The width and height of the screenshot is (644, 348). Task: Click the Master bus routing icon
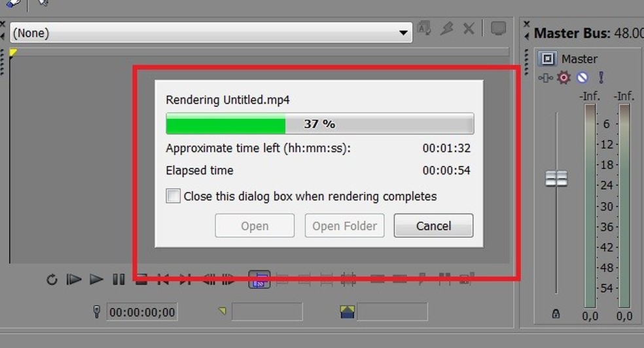coord(545,77)
